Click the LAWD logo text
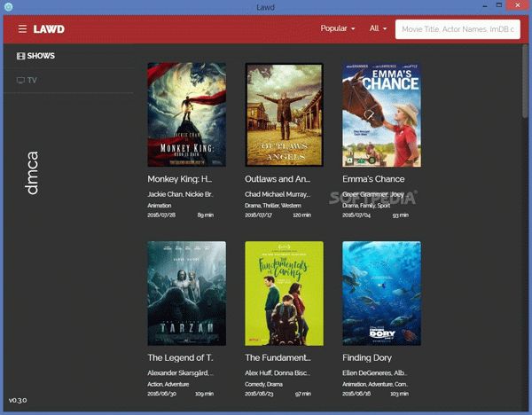532x415 pixels. (x=49, y=29)
